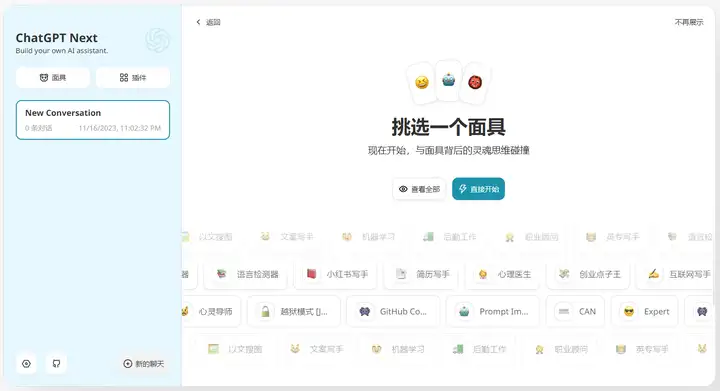Go back using the 返回 arrow
This screenshot has height=391, width=720.
click(208, 22)
